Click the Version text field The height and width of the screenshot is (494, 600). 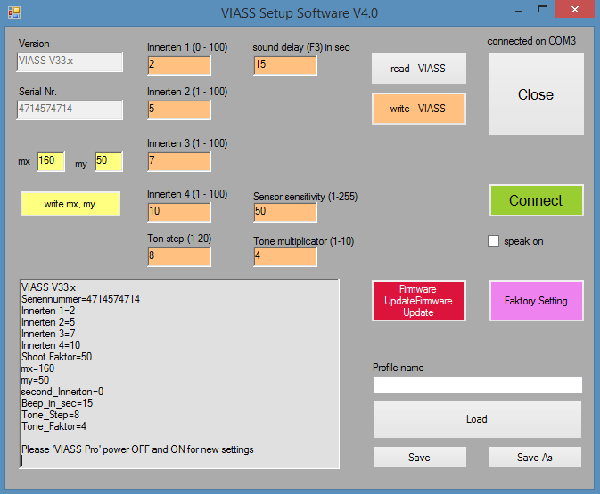point(70,62)
